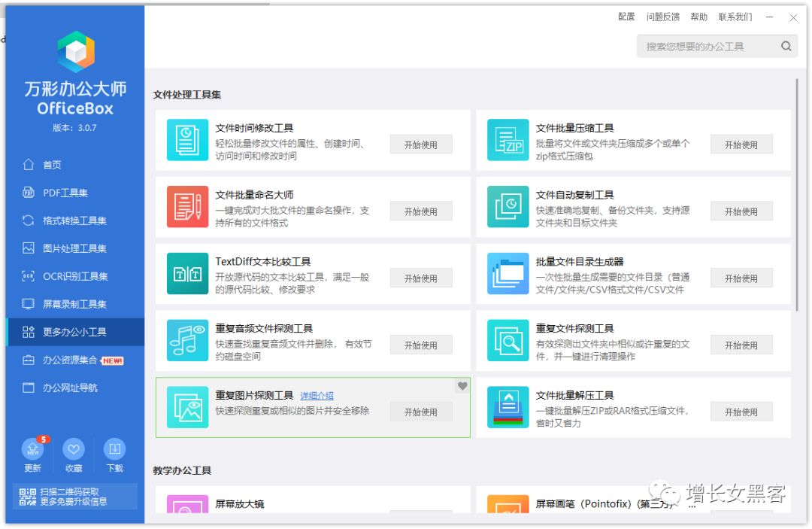The height and width of the screenshot is (529, 812).
Task: Click the 文件处理工具集 section heading
Action: [187, 95]
